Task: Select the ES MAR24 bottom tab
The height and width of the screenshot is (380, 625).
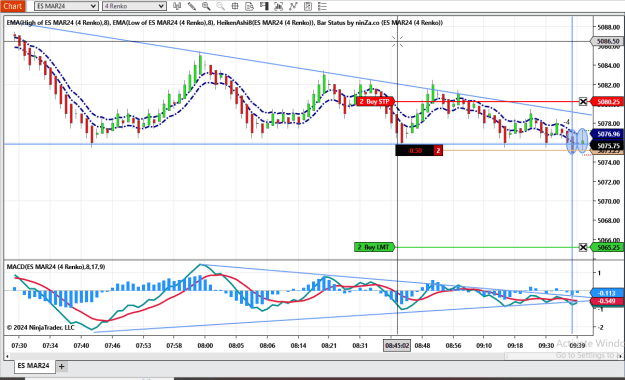Action: 33,366
